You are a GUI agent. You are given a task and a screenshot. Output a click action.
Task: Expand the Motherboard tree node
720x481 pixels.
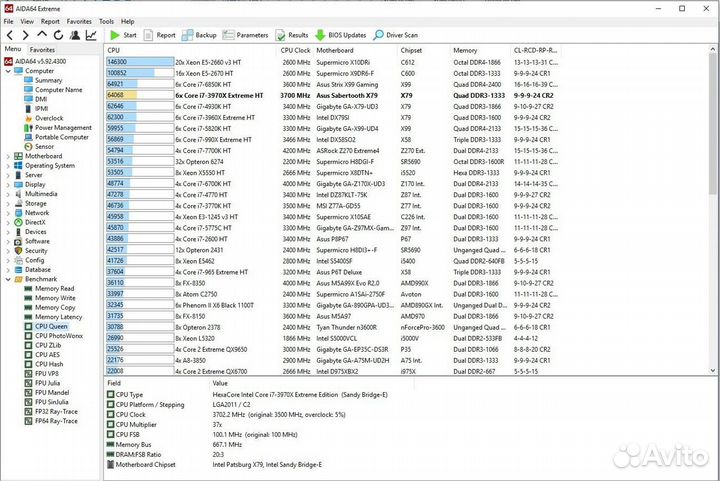8,157
